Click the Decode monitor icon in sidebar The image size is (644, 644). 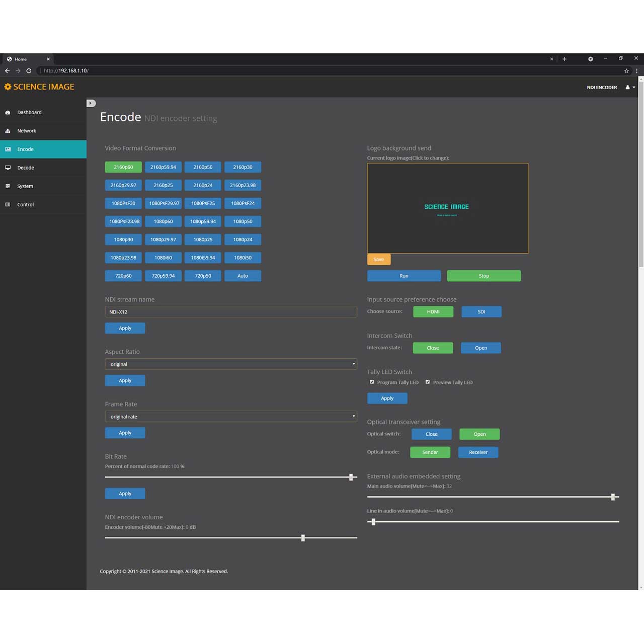8,168
